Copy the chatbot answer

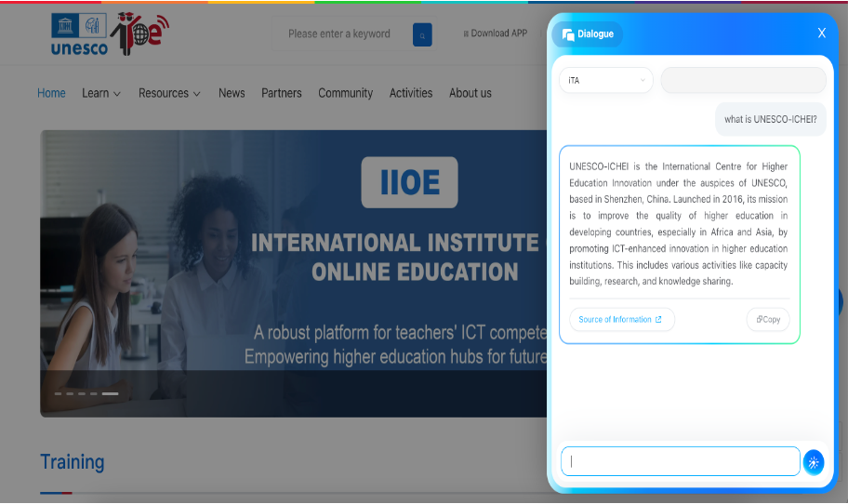coord(768,319)
